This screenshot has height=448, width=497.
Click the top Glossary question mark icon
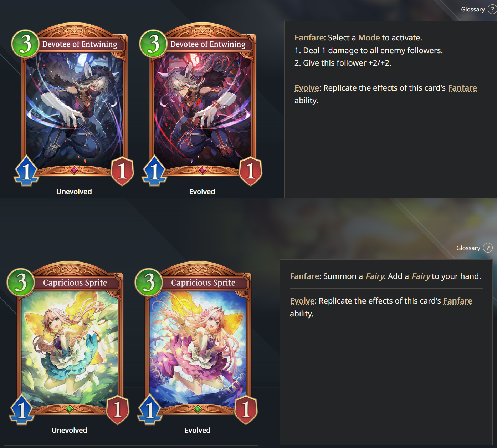[492, 10]
